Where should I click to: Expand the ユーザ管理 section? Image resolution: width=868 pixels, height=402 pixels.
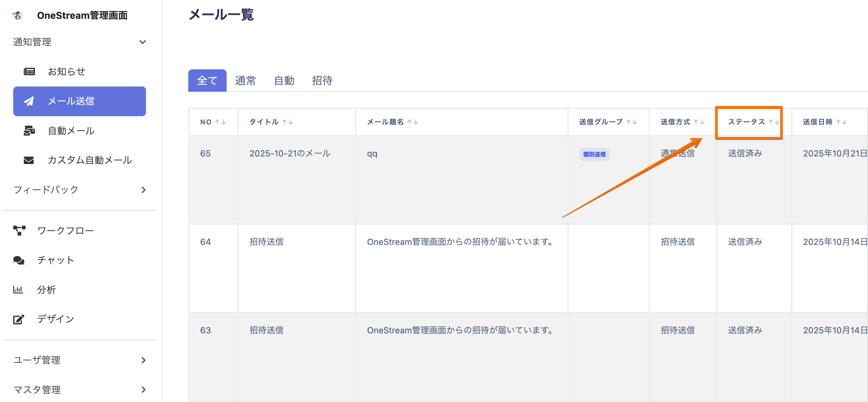pyautogui.click(x=143, y=360)
